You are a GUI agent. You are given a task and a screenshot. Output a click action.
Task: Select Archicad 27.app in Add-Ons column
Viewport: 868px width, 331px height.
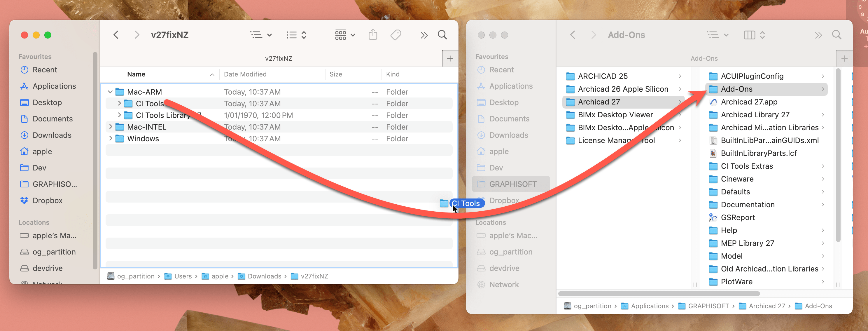pyautogui.click(x=749, y=102)
